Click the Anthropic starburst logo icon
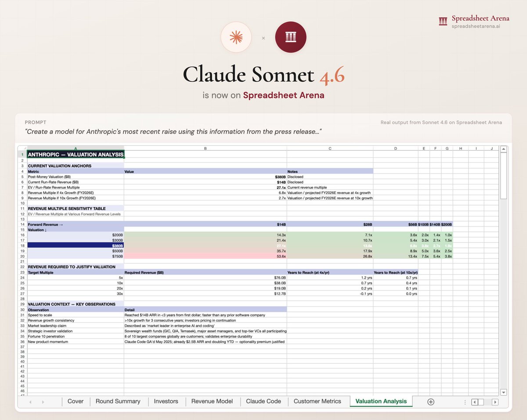 (x=236, y=37)
